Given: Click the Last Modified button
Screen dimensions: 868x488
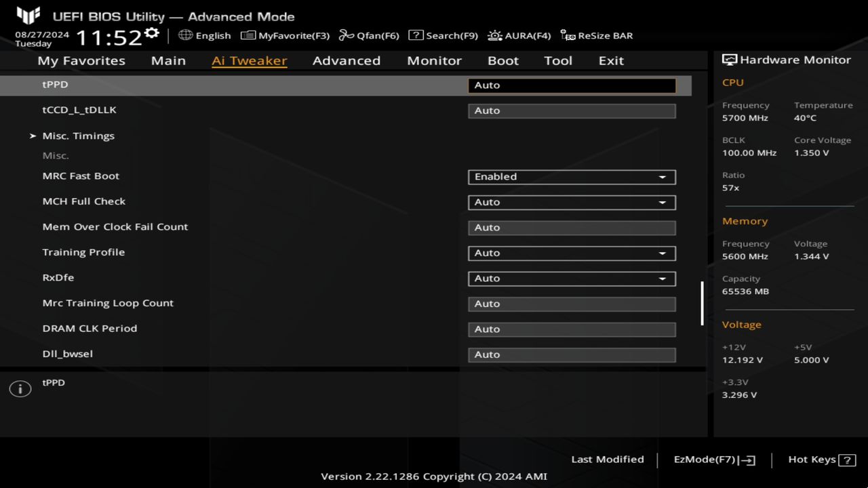Looking at the screenshot, I should point(608,460).
